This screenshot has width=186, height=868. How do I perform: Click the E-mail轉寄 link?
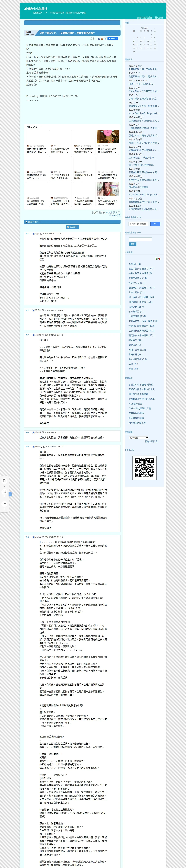(115, 216)
